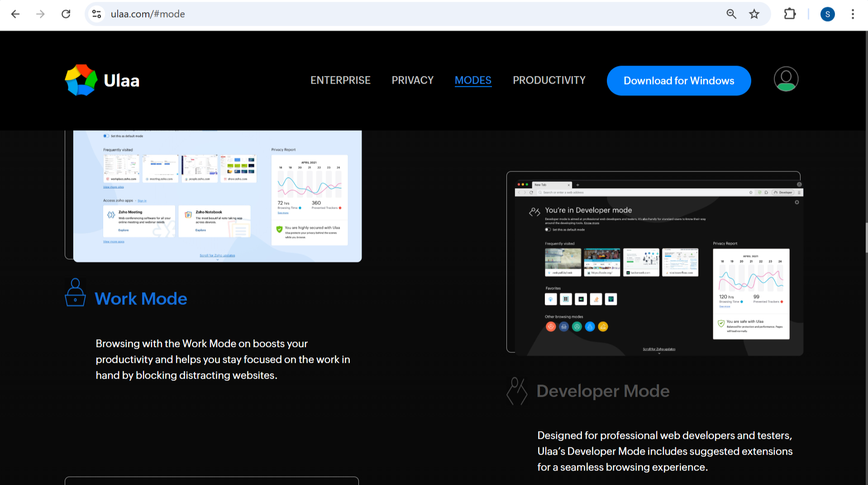
Task: Open the ENTERPRISE nav item
Action: [x=340, y=80]
